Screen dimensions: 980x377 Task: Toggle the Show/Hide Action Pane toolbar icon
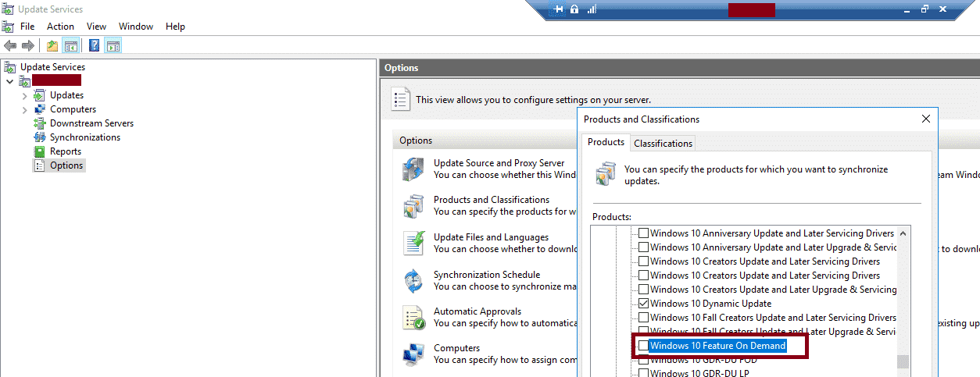(x=113, y=46)
